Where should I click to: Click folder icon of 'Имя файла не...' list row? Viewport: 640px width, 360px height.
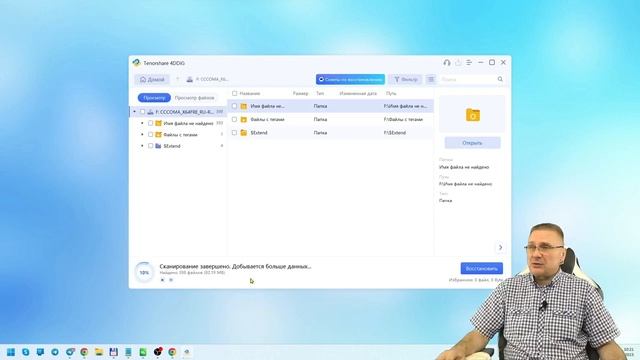click(x=244, y=106)
